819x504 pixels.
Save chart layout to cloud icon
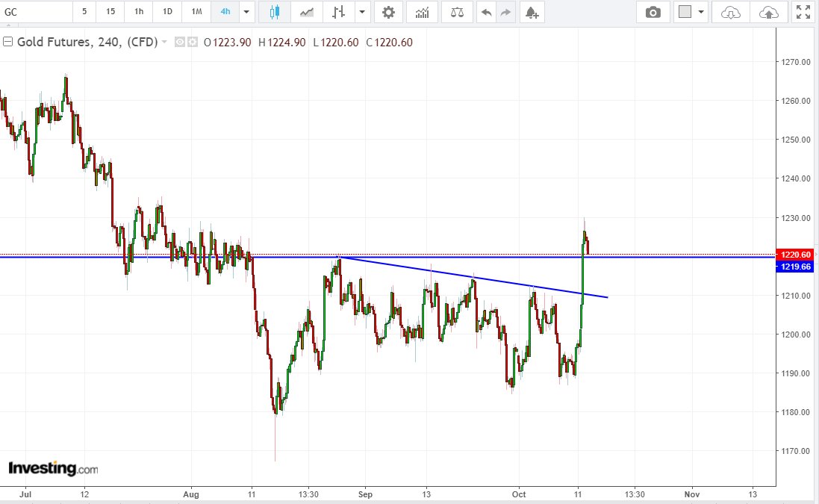pyautogui.click(x=768, y=12)
